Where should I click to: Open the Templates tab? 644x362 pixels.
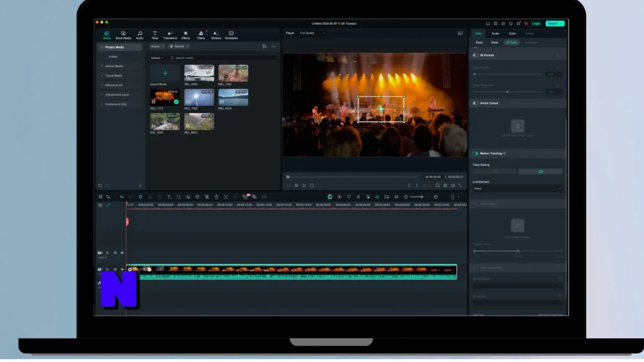click(x=231, y=35)
